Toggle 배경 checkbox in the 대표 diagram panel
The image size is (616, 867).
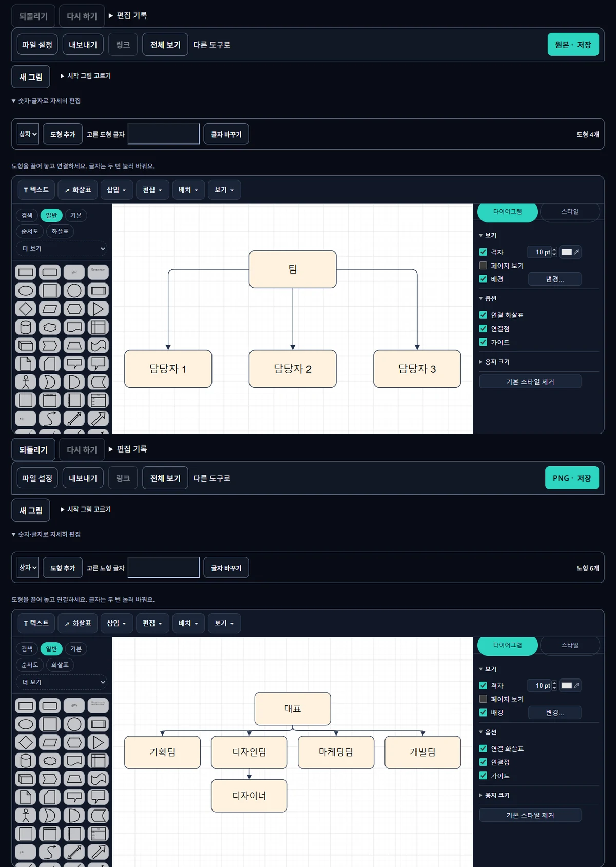(x=483, y=712)
